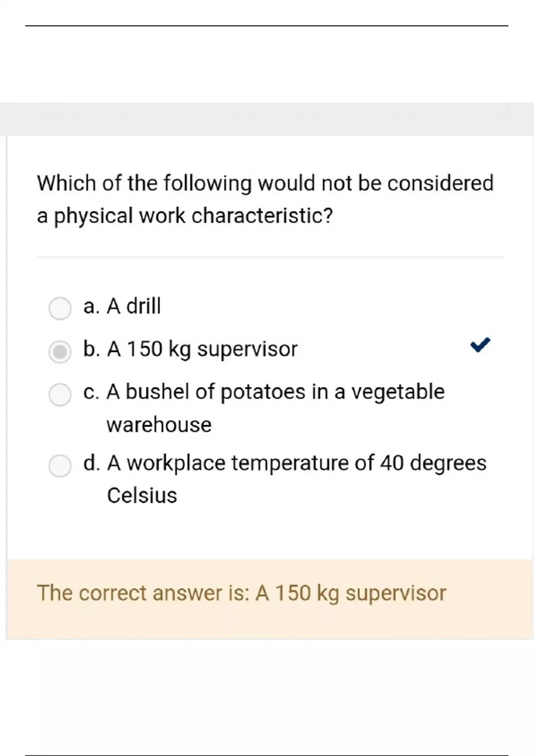
Task: Click the word "warehouse" in option c
Action: click(159, 425)
